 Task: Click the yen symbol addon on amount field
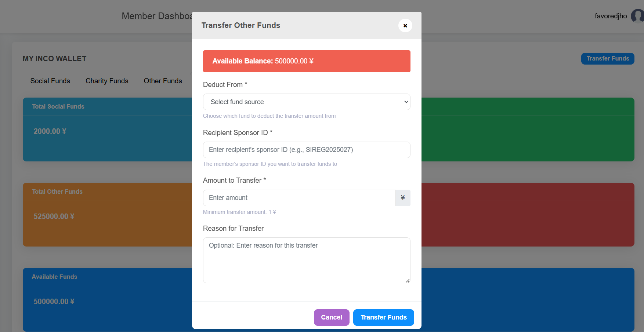(403, 198)
